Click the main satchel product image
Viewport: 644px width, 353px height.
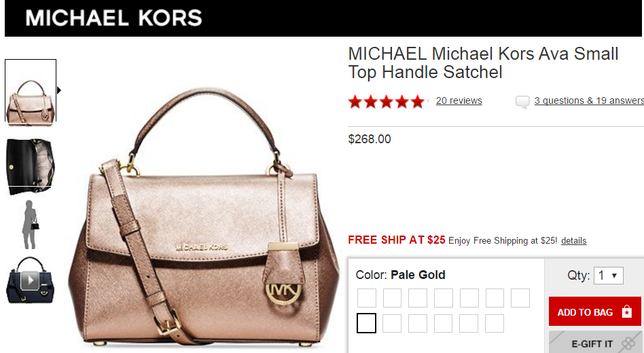tap(204, 215)
